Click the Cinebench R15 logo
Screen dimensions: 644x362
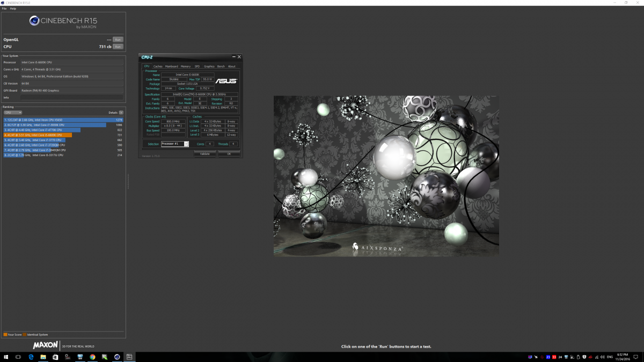tap(63, 21)
